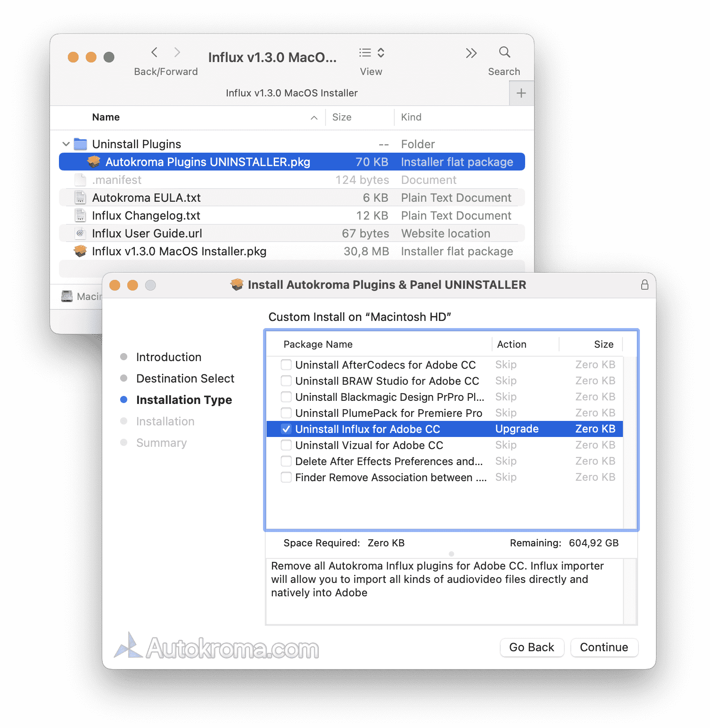Screen dimensions: 710x728
Task: Sort files by the Kind column
Action: (411, 117)
